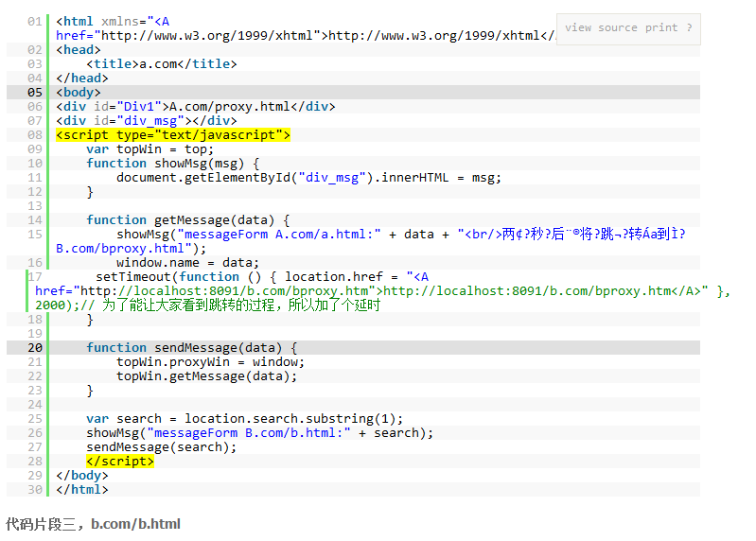The width and height of the screenshot is (756, 541).
Task: Click the showMsg messageForm A.com/a.html line
Action: point(400,235)
